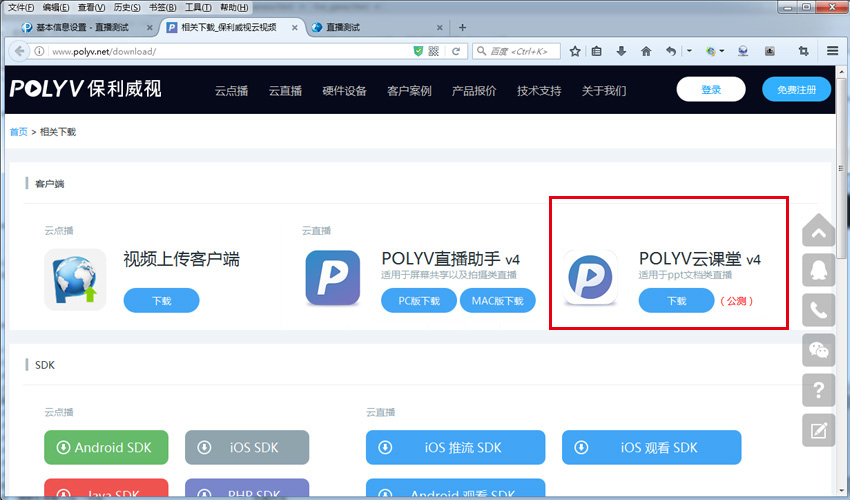Open the feedback edit icon in sidebar
Screen dimensions: 850x500
pyautogui.click(x=819, y=430)
